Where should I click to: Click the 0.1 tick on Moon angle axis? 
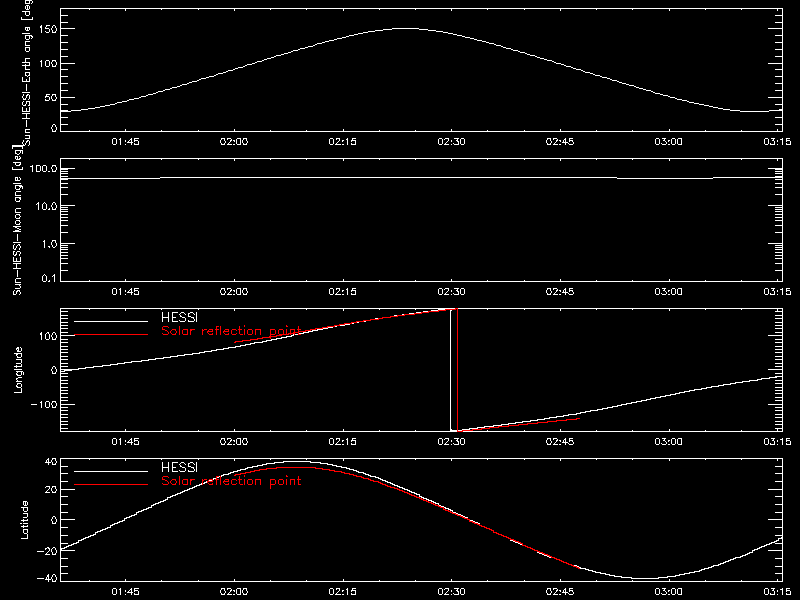click(x=49, y=278)
